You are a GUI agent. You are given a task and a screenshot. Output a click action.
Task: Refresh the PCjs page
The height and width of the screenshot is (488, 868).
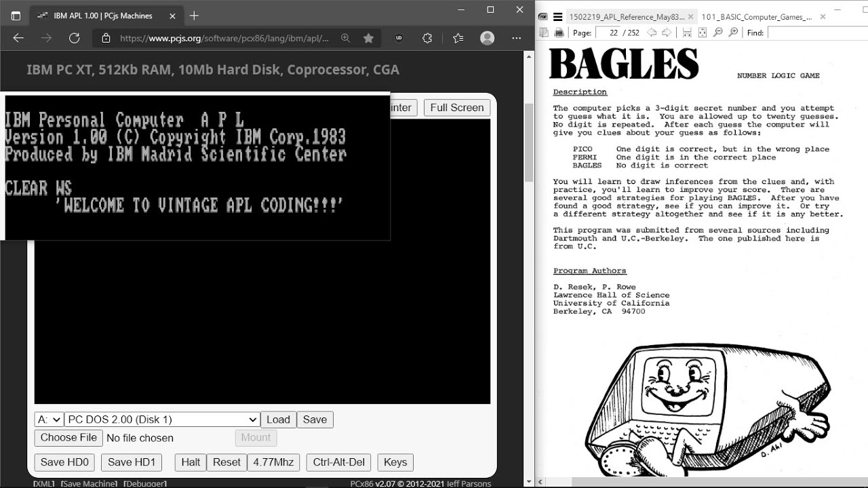tap(75, 38)
